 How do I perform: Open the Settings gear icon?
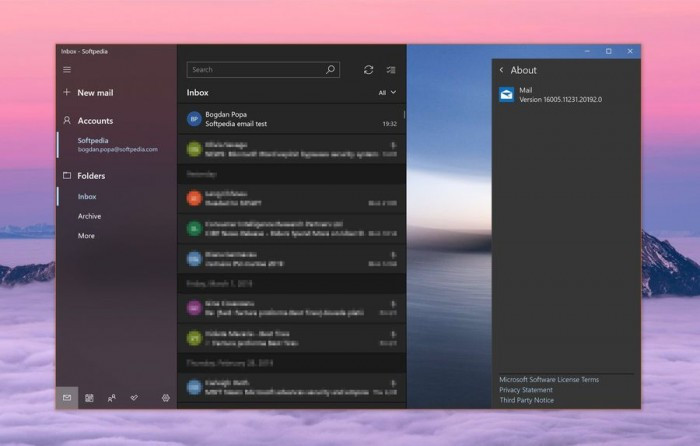[166, 397]
